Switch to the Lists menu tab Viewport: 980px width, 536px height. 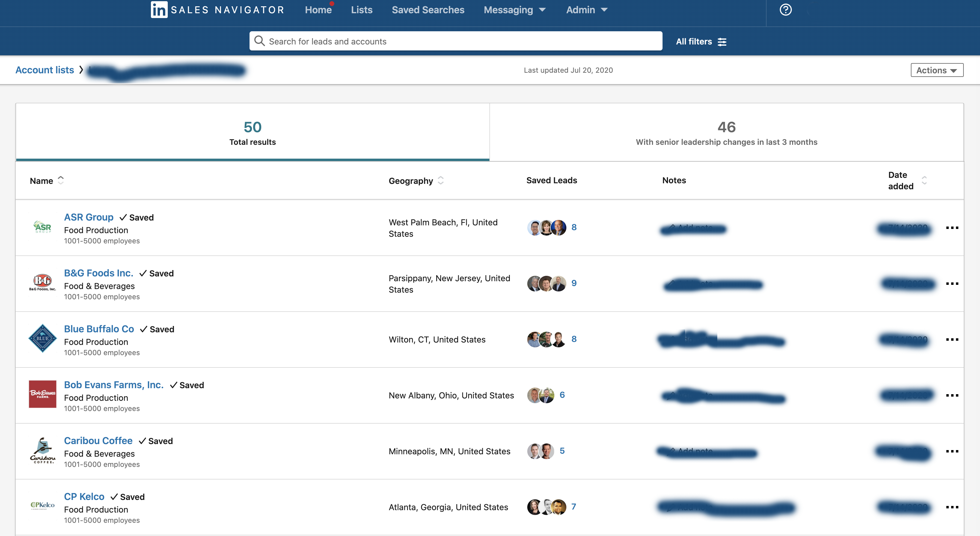point(362,10)
